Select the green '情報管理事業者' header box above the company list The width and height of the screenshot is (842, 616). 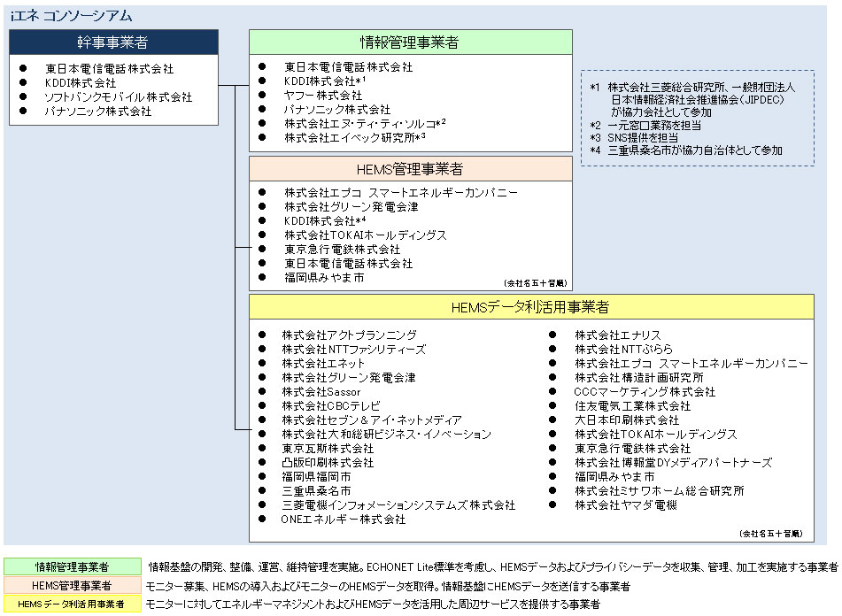tap(411, 42)
